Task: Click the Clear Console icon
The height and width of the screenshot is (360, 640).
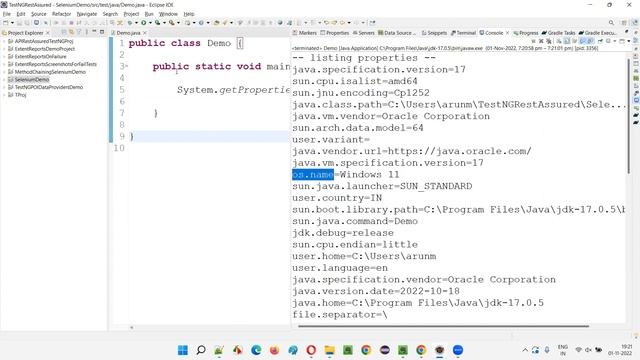Action: 559,41
